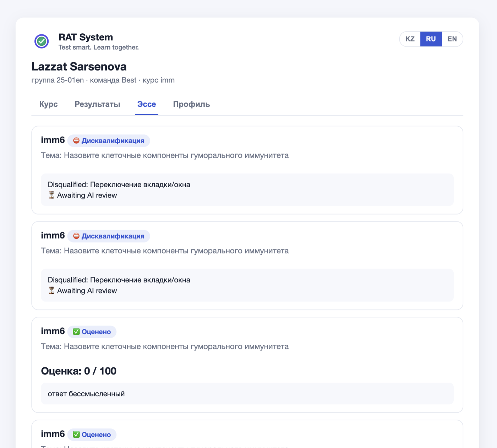Switch interface language to KZ
Viewport: 497px width, 448px height.
(x=410, y=39)
